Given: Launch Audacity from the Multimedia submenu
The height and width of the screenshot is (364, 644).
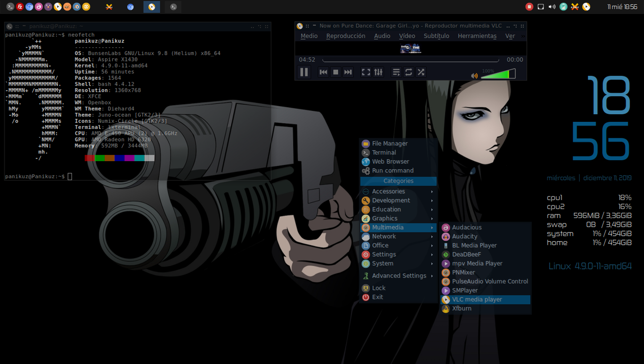Looking at the screenshot, I should click(x=485, y=237).
